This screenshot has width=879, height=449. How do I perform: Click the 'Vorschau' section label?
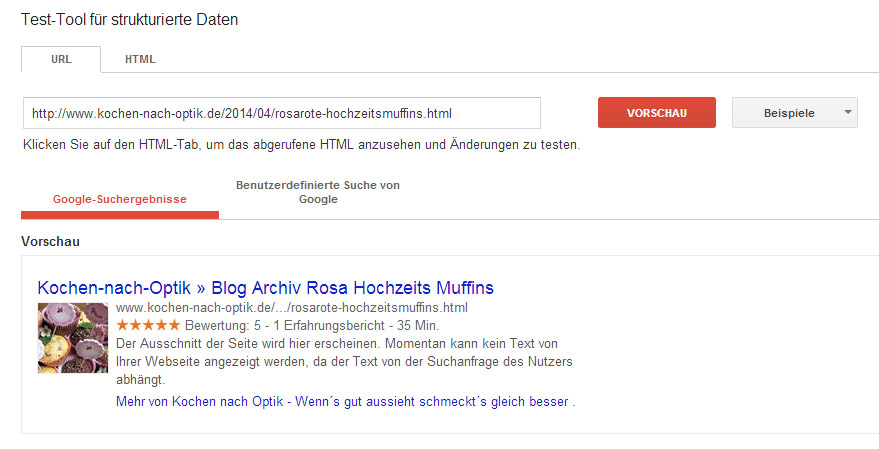pos(50,242)
